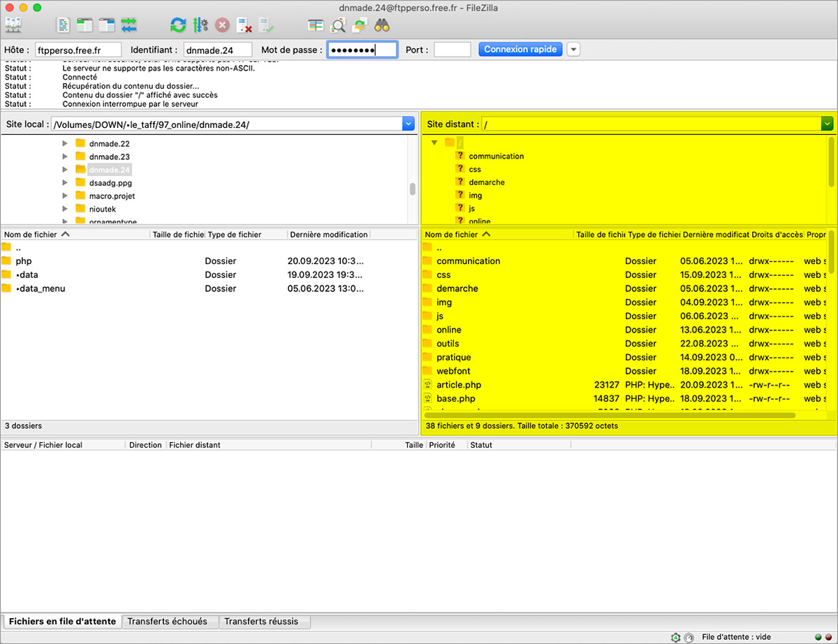This screenshot has height=644, width=838.
Task: Open the Site local path dropdown
Action: (x=409, y=124)
